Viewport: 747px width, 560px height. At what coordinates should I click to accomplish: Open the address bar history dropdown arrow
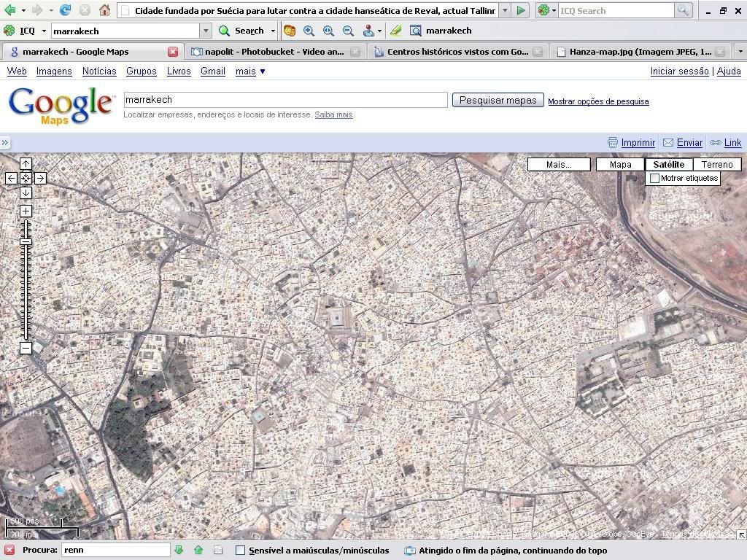coord(504,10)
